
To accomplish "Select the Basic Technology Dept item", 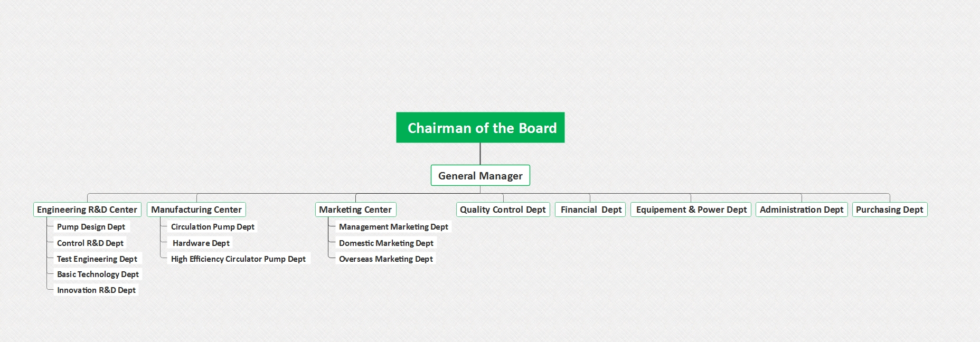I will pos(98,274).
